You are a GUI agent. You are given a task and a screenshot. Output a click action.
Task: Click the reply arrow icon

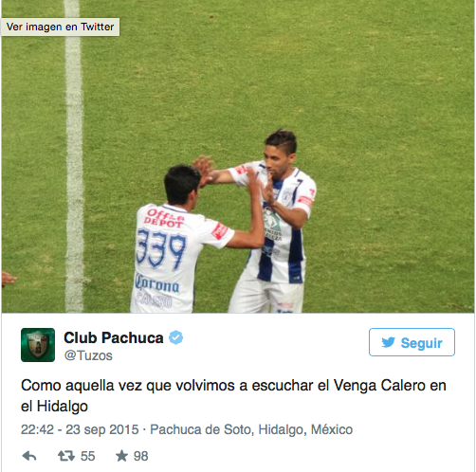[x=29, y=456]
